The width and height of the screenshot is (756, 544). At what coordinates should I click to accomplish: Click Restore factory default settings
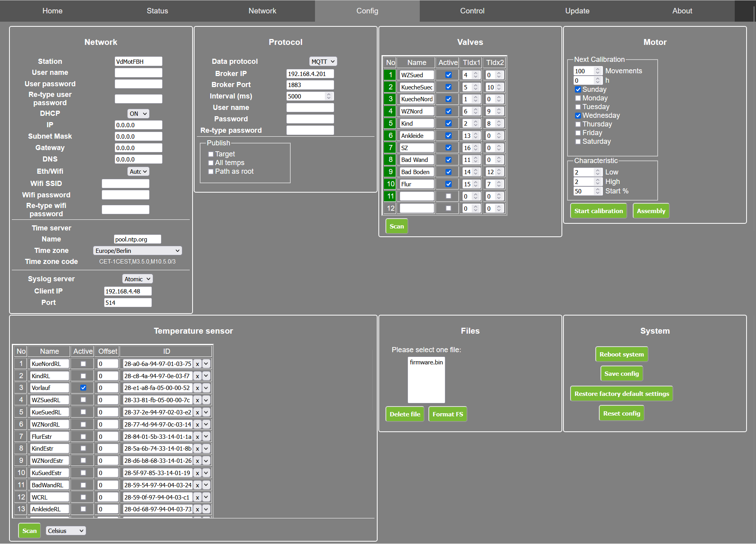(622, 394)
